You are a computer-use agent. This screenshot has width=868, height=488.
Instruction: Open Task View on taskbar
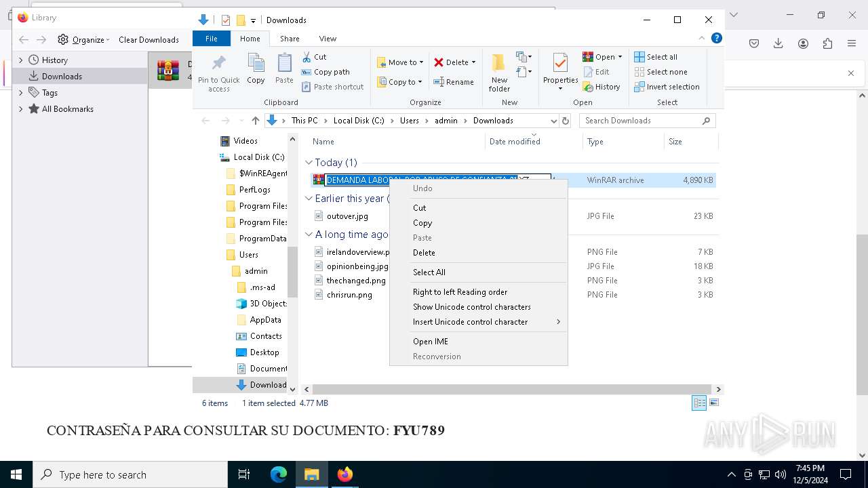click(244, 474)
